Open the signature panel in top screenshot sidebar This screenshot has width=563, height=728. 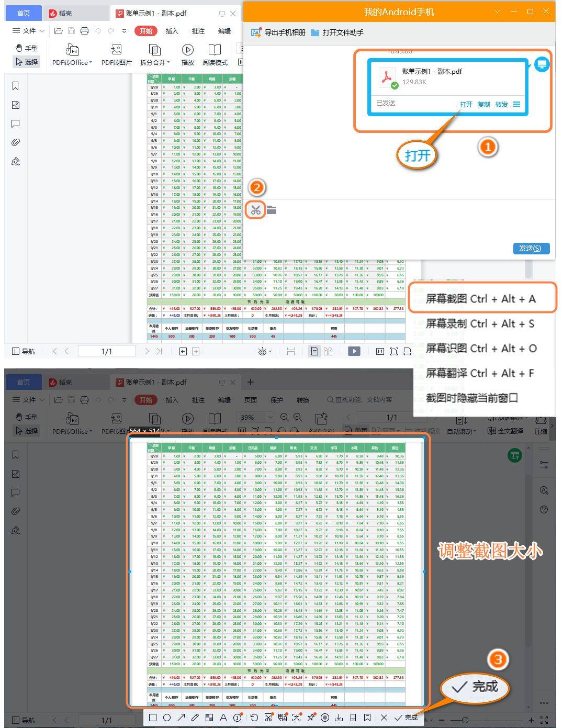pyautogui.click(x=16, y=161)
